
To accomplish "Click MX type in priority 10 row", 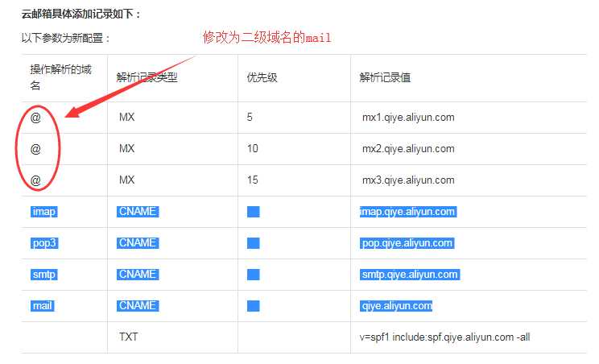I will [127, 148].
